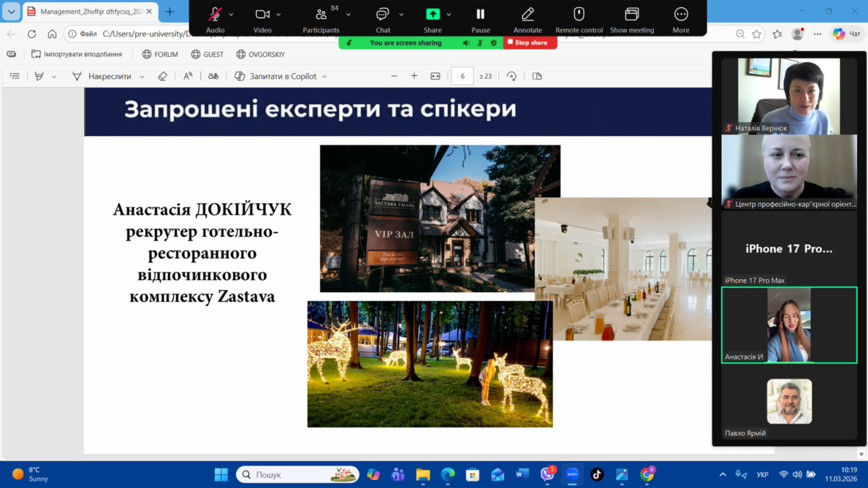Click the fit-to-width page icon
This screenshot has width=868, height=488.
pos(435,76)
